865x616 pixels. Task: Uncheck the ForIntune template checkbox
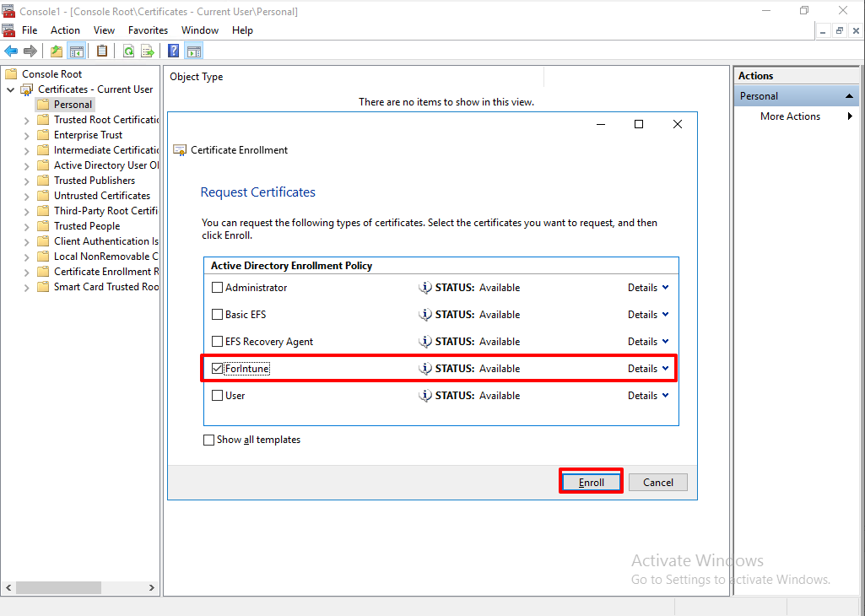click(218, 369)
